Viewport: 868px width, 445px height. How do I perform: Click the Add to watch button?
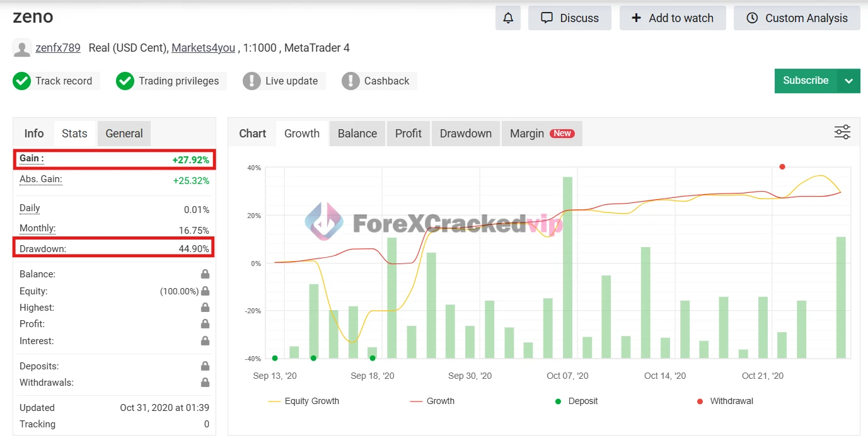pyautogui.click(x=673, y=18)
